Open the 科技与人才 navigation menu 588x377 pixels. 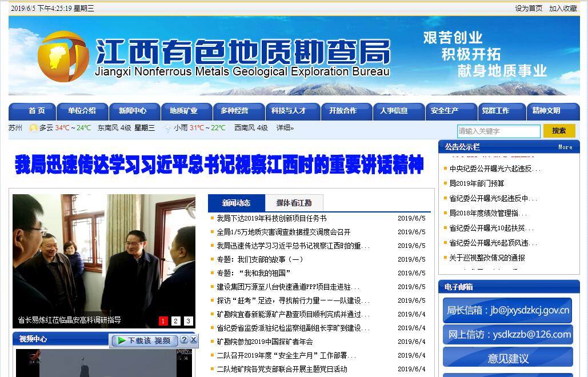pyautogui.click(x=293, y=111)
